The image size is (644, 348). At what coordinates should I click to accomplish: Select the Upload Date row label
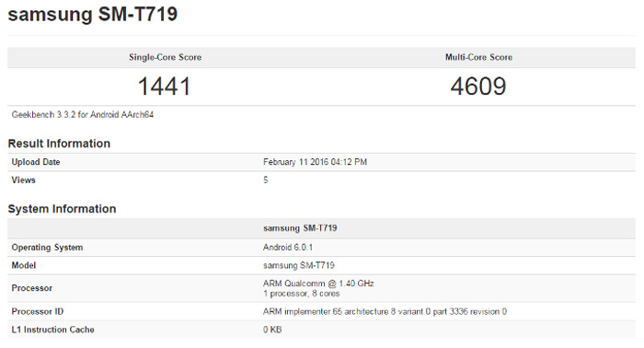pyautogui.click(x=36, y=162)
